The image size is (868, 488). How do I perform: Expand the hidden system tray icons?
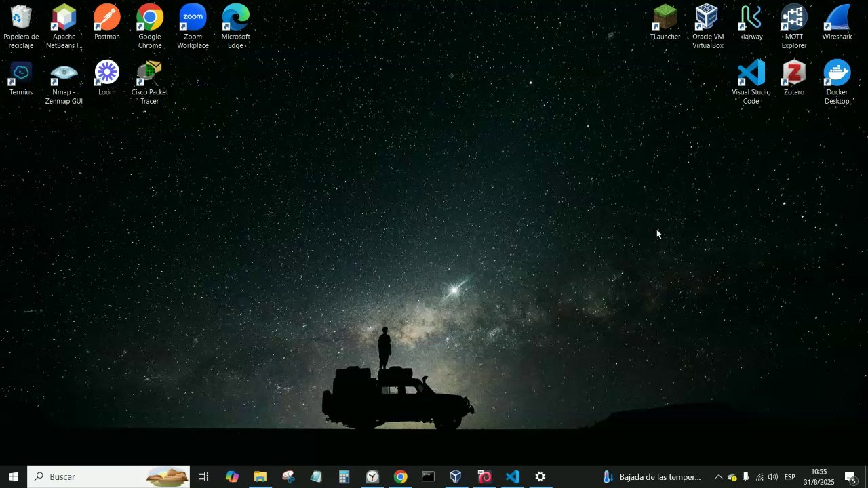pos(718,476)
